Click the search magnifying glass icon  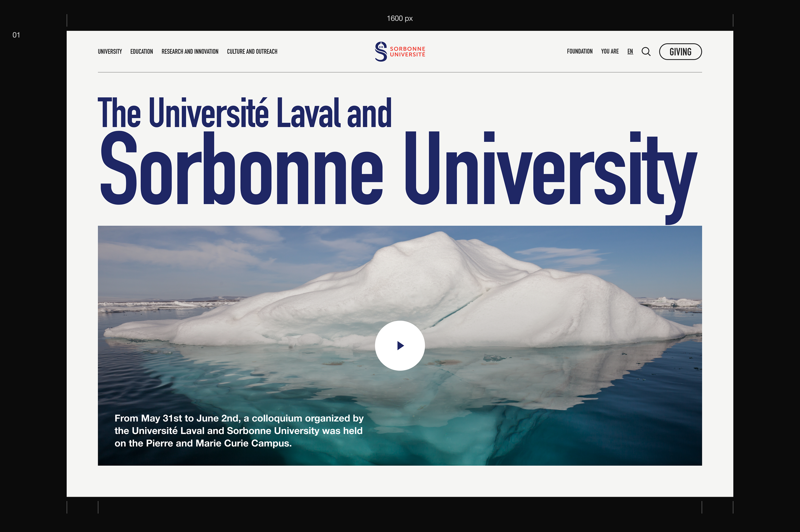click(646, 52)
